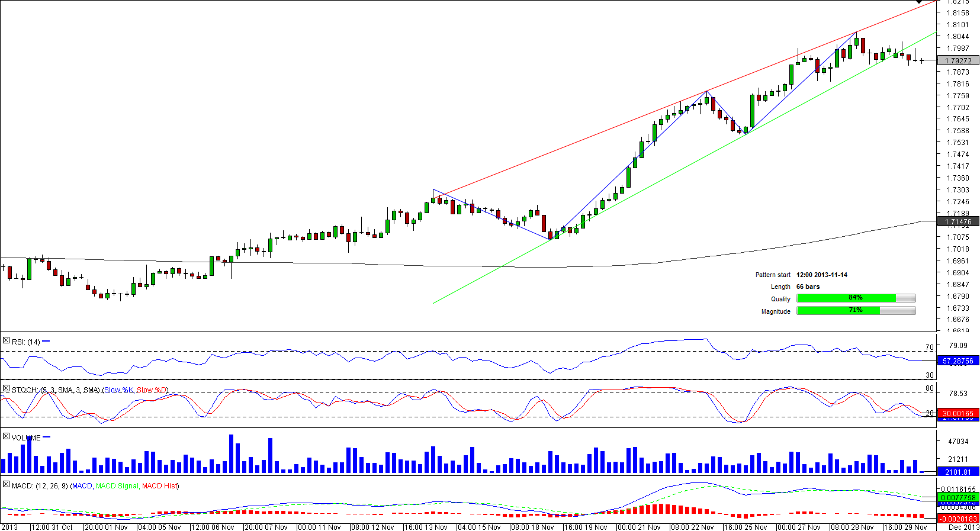
Task: Click the 'Quality' label
Action: (x=780, y=299)
